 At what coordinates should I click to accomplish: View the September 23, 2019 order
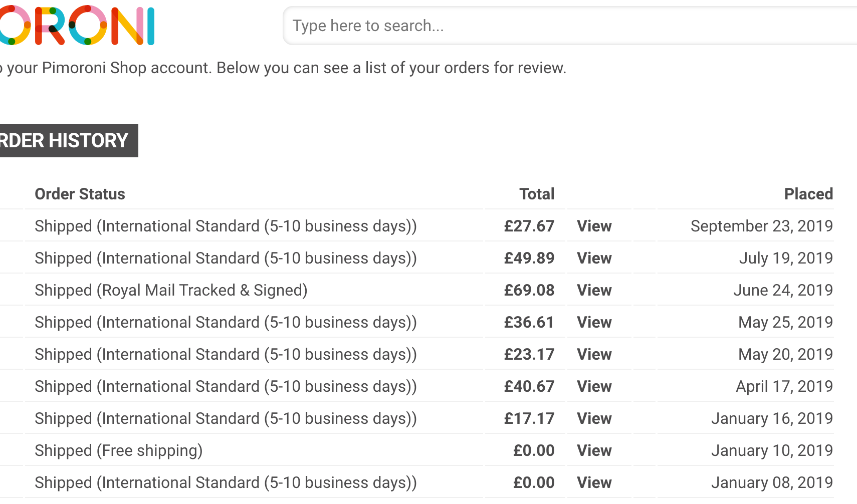coord(594,226)
